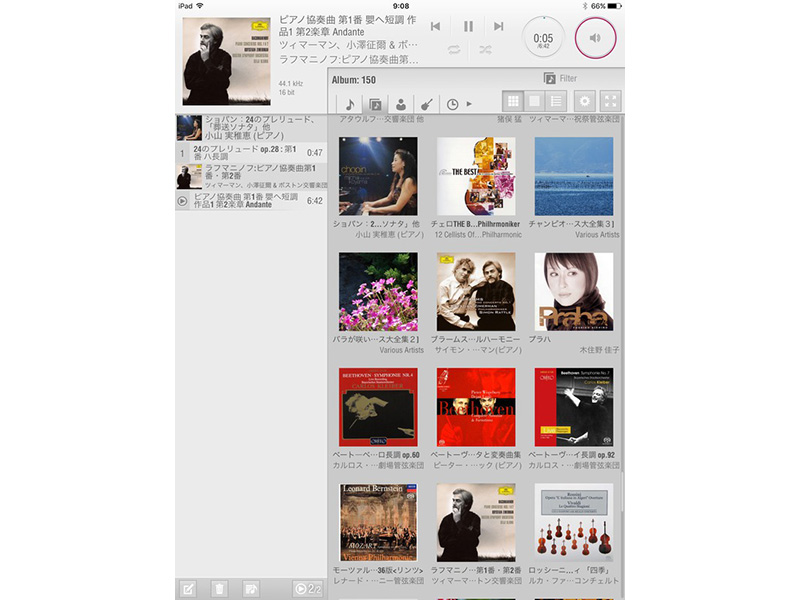The height and width of the screenshot is (600, 800).
Task: Expand more browse tabs with the arrow
Action: 469,104
